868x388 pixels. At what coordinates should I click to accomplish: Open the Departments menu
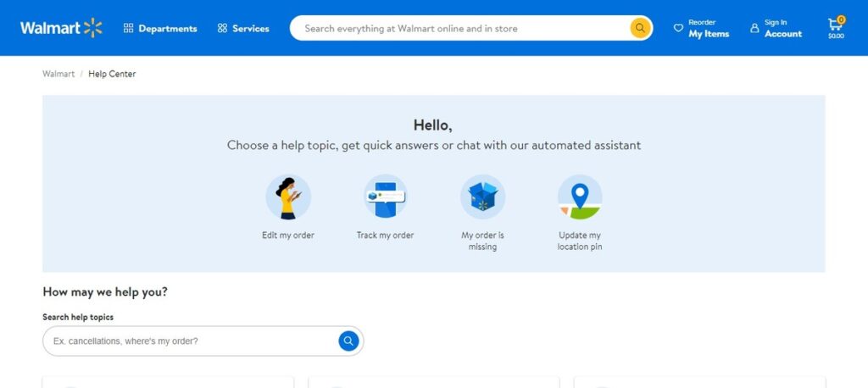tap(160, 28)
